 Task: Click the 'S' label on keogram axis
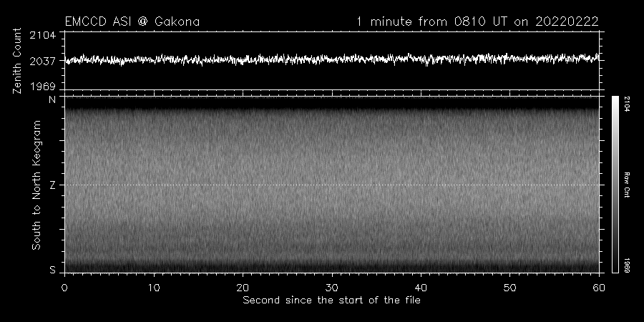(52, 270)
